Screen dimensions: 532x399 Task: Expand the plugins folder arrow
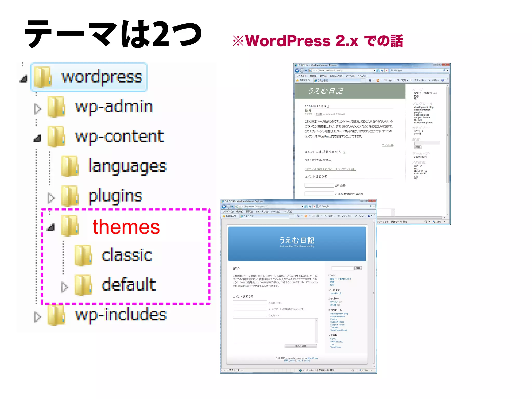[51, 198]
